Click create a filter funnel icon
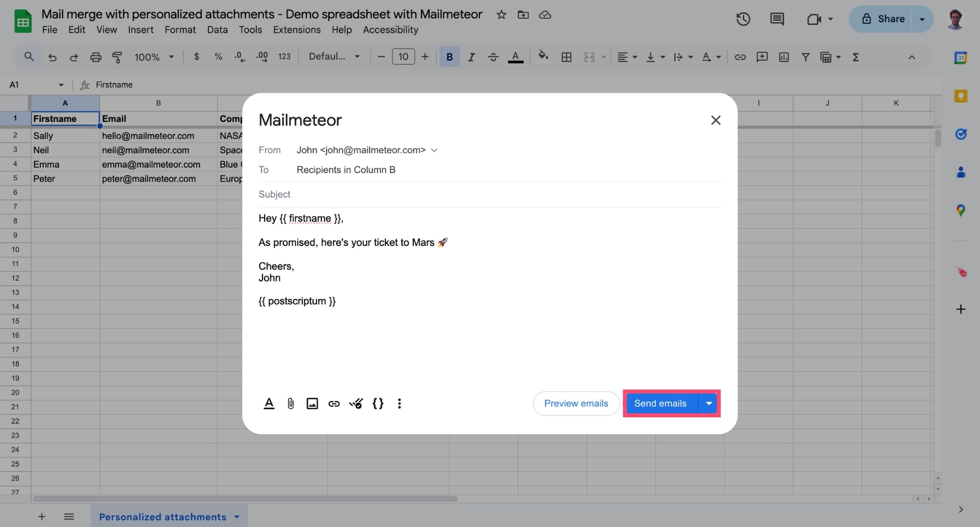 805,57
